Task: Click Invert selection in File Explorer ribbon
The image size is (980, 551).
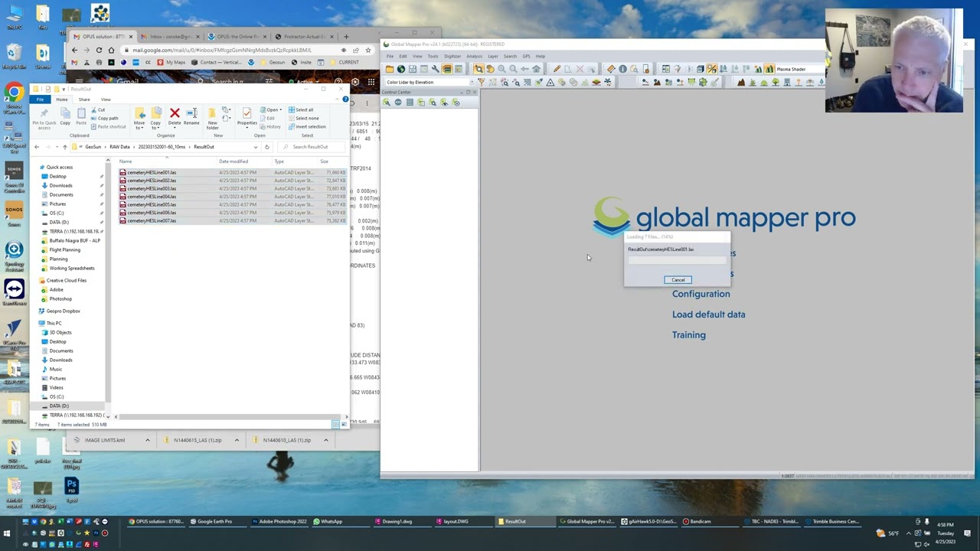Action: (x=306, y=127)
